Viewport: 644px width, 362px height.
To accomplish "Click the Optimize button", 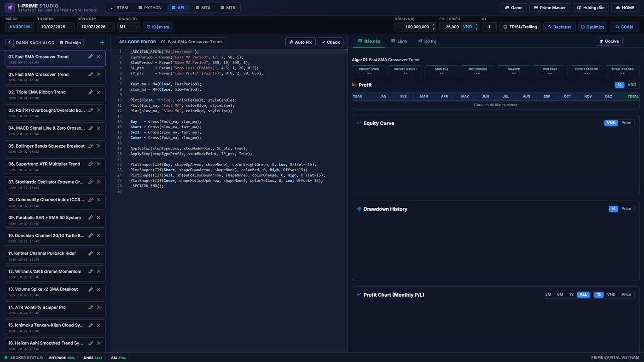I will 592,27.
